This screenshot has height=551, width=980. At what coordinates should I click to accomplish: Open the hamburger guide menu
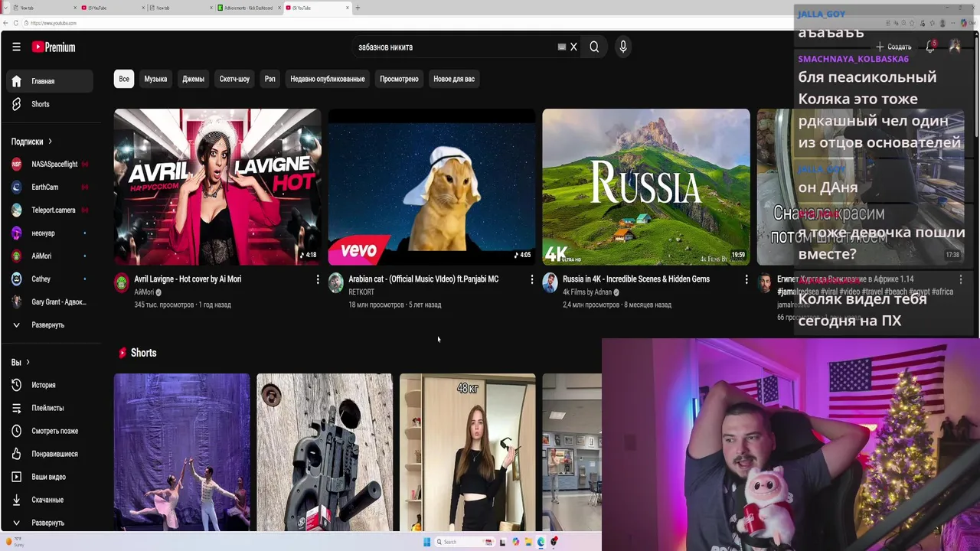(16, 47)
